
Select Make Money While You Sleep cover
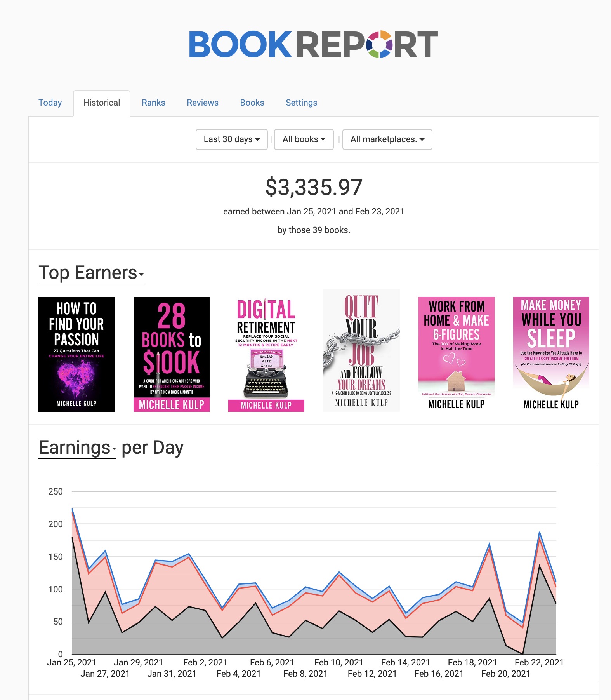pos(551,354)
